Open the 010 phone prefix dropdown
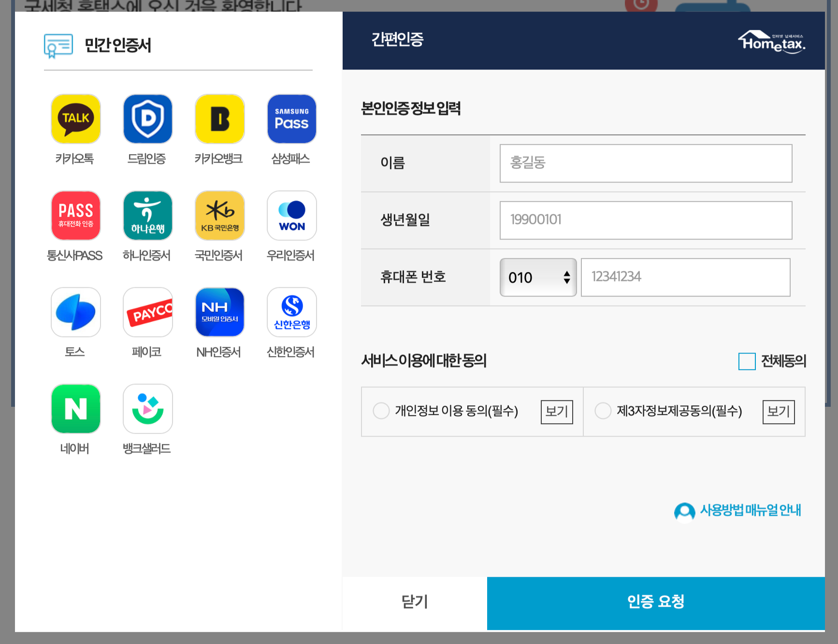This screenshot has height=644, width=838. pyautogui.click(x=538, y=277)
